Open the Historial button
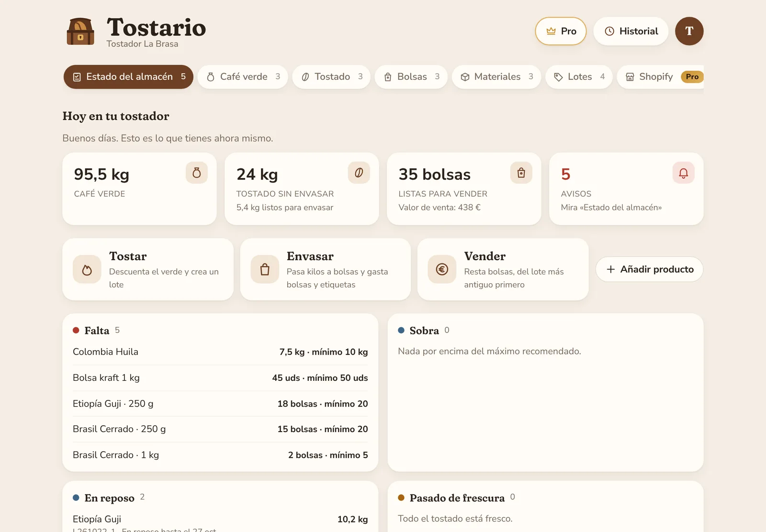 (x=631, y=31)
